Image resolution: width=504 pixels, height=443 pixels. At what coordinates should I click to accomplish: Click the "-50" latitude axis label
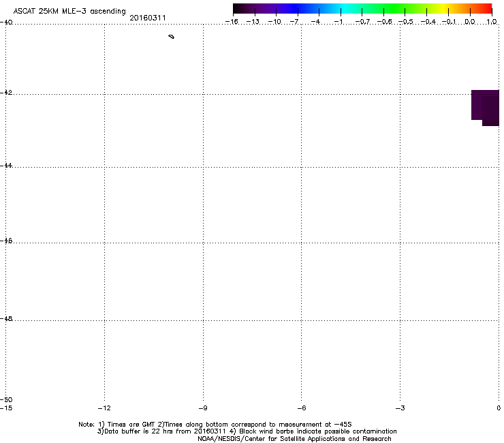[x=6, y=399]
